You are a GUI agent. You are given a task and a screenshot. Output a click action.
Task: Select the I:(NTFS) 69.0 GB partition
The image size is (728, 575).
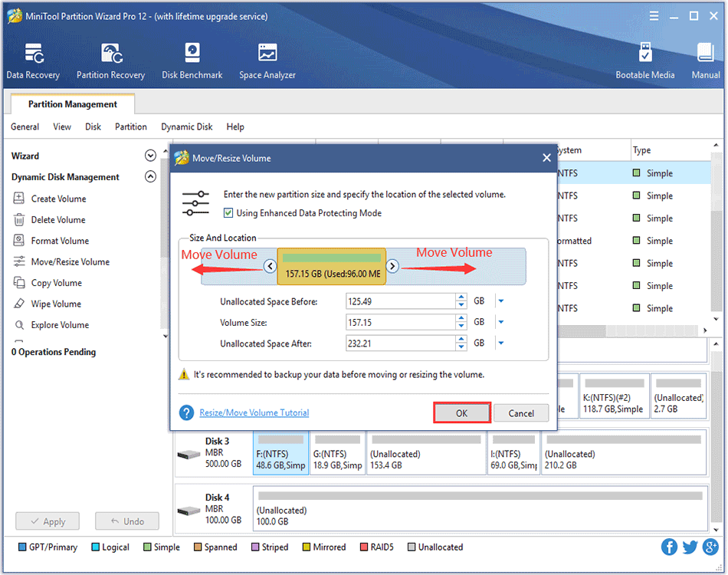pos(513,453)
